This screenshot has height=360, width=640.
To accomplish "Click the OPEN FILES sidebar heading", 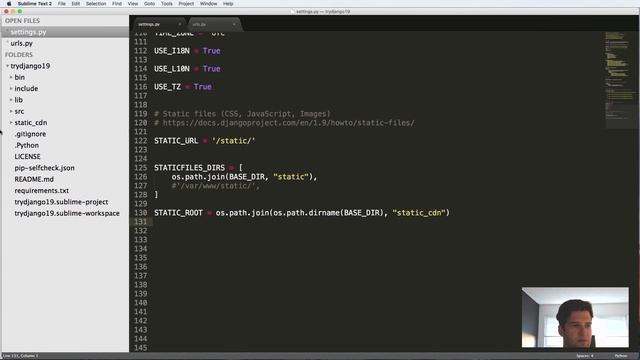I will pyautogui.click(x=22, y=21).
